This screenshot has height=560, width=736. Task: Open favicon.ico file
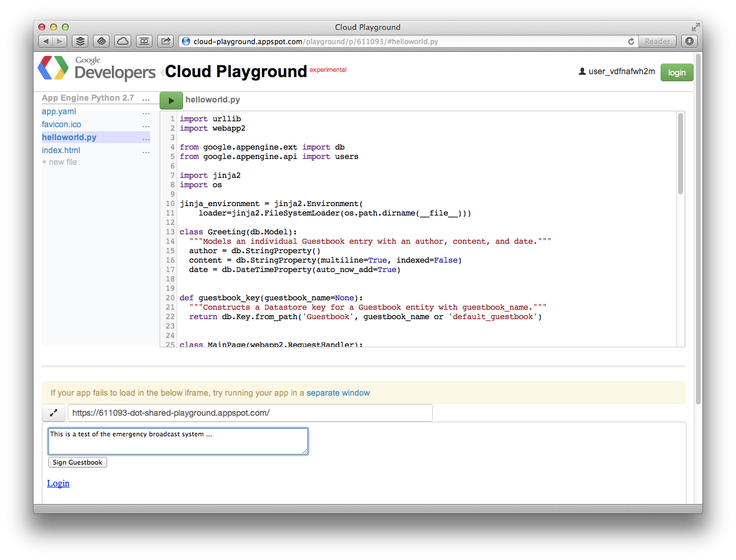[x=62, y=124]
